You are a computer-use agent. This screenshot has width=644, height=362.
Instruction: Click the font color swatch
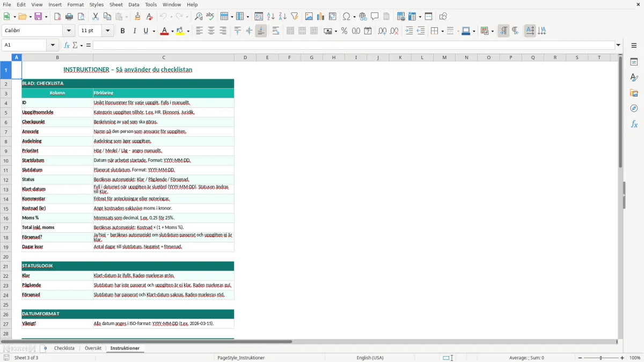164,31
